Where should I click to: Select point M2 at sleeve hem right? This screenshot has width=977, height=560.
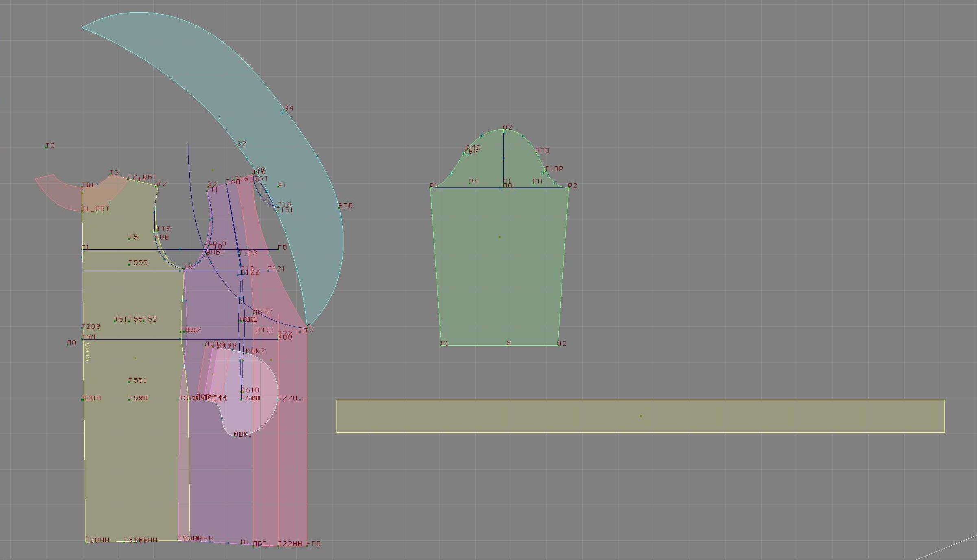coord(558,345)
